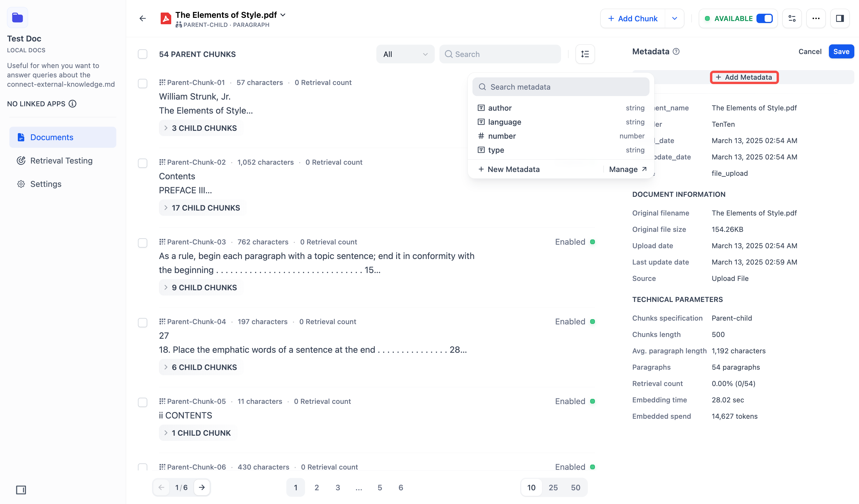Expand the 17 Child Chunks section
859x504 pixels.
[x=202, y=208]
